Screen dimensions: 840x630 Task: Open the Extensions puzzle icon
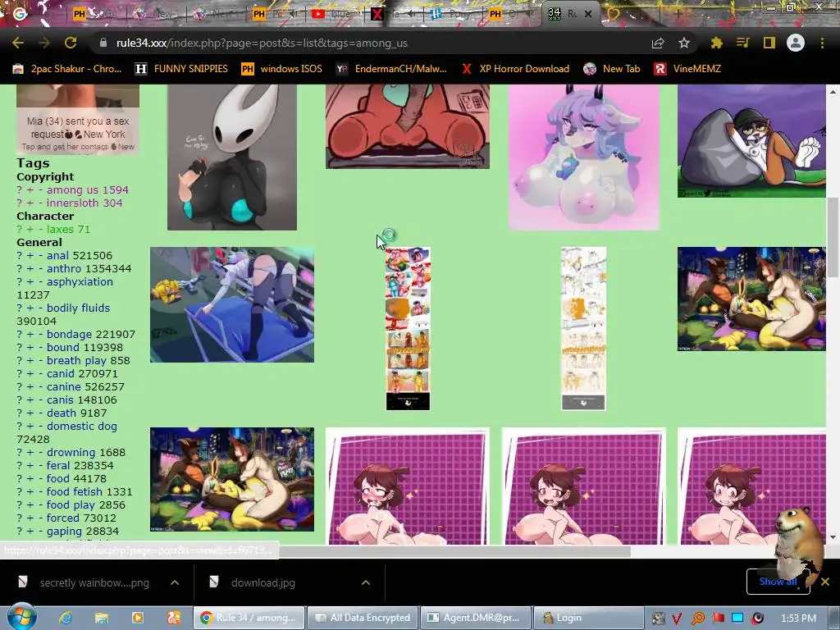(716, 43)
